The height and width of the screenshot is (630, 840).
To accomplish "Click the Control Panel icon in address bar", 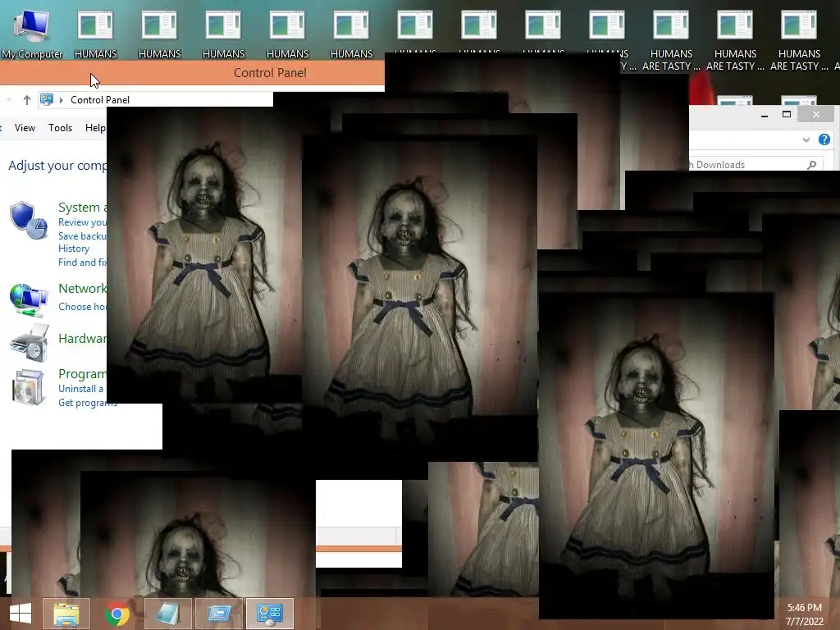I will [x=47, y=99].
